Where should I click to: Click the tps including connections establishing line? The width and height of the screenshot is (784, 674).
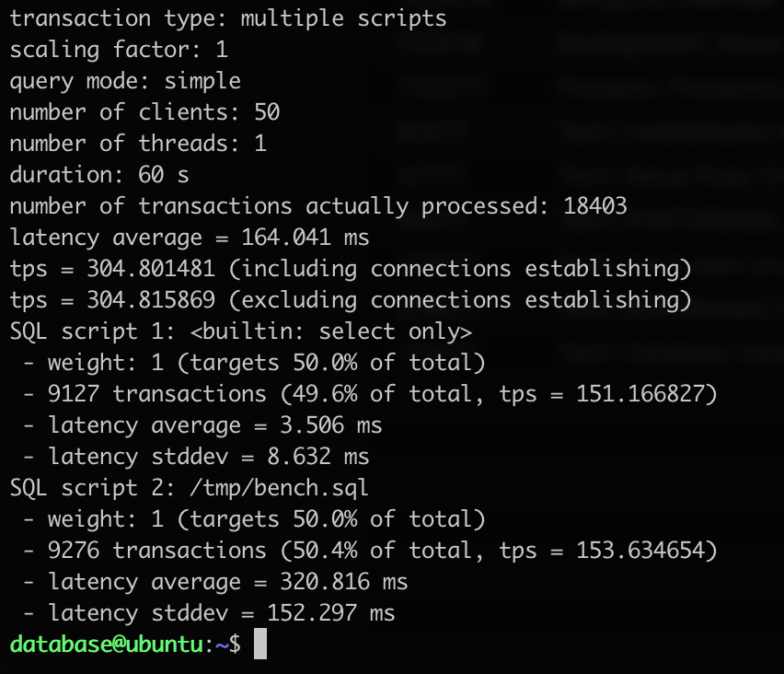(350, 269)
